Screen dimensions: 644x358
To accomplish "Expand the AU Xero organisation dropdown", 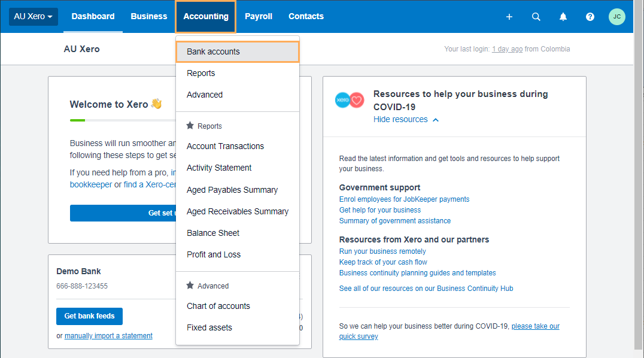I will 34,17.
